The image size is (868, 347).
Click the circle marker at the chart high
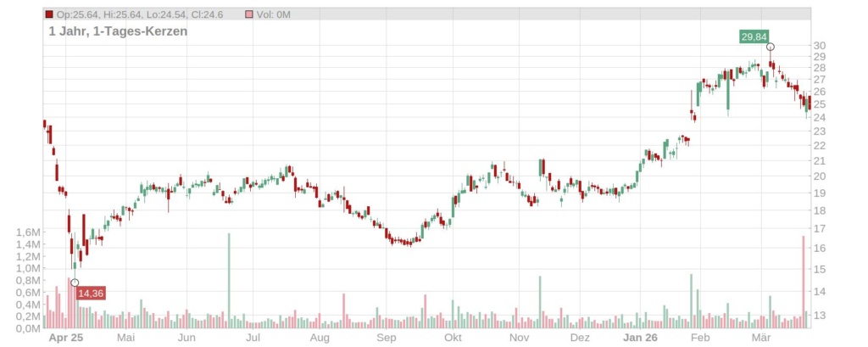pyautogui.click(x=770, y=47)
